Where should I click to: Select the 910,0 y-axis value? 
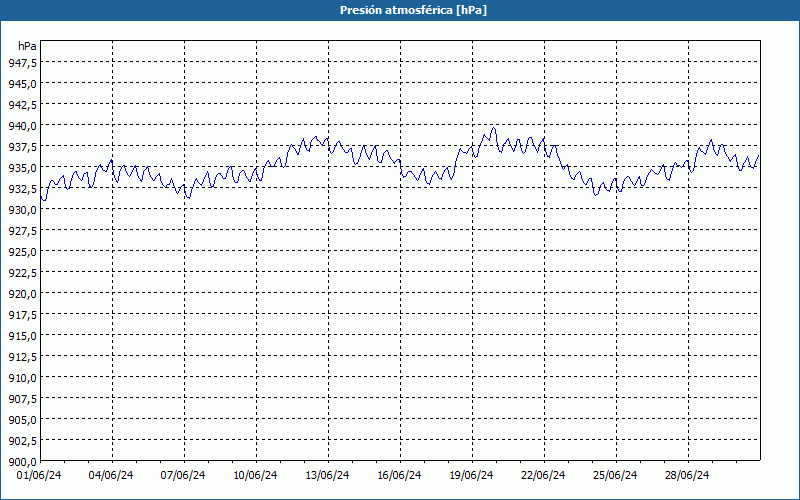click(22, 378)
